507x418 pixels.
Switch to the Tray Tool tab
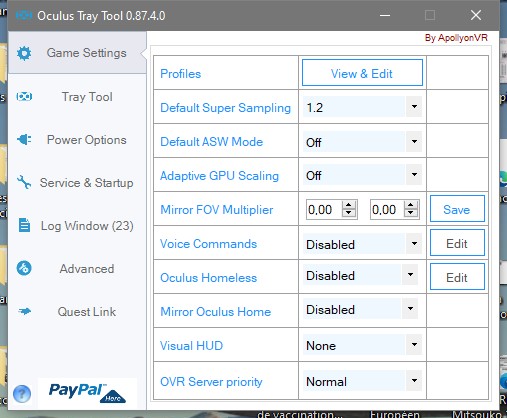[x=77, y=97]
